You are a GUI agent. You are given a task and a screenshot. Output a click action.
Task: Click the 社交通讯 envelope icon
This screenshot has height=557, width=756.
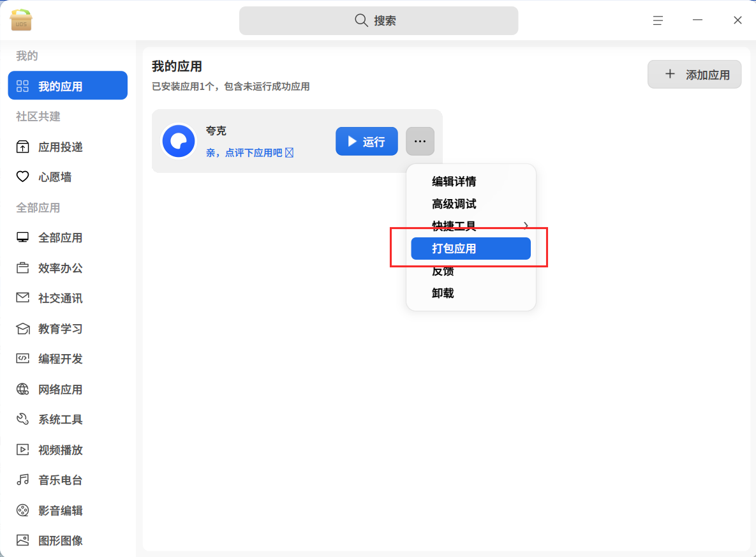[x=23, y=297]
